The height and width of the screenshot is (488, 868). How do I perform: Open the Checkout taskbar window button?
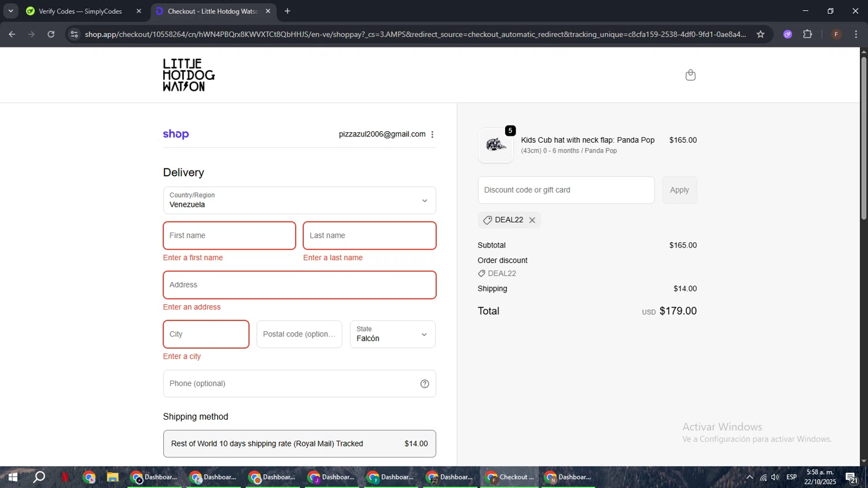click(509, 478)
